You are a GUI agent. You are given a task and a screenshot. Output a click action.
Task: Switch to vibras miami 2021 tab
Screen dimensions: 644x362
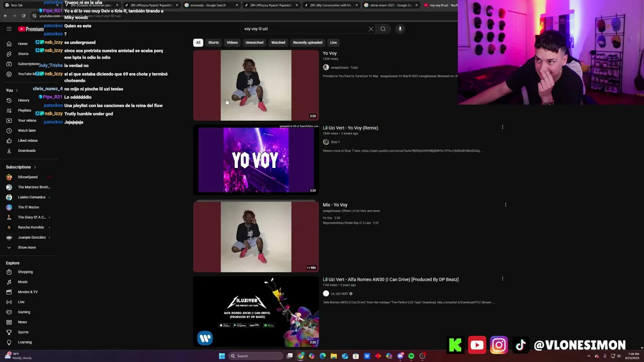tap(390, 5)
